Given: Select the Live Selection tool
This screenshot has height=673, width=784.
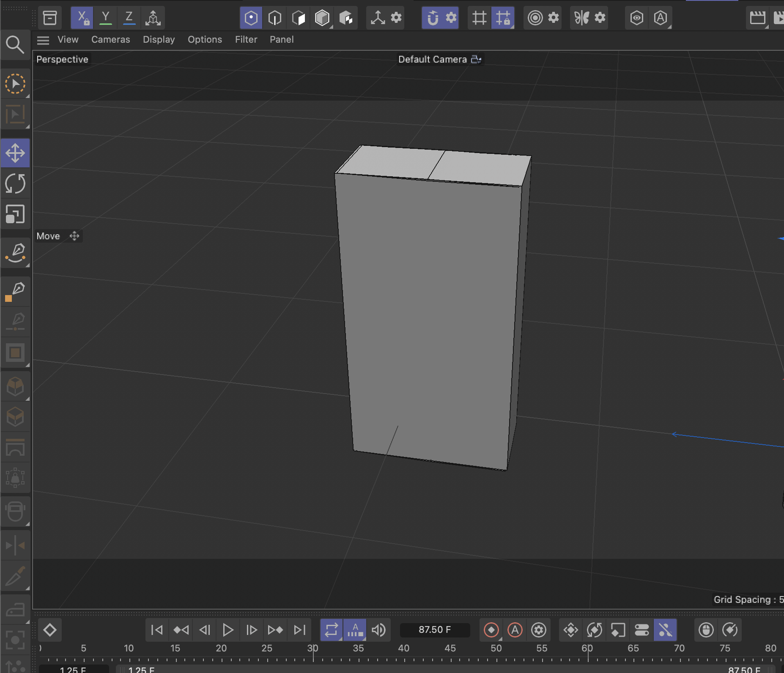Looking at the screenshot, I should point(16,84).
